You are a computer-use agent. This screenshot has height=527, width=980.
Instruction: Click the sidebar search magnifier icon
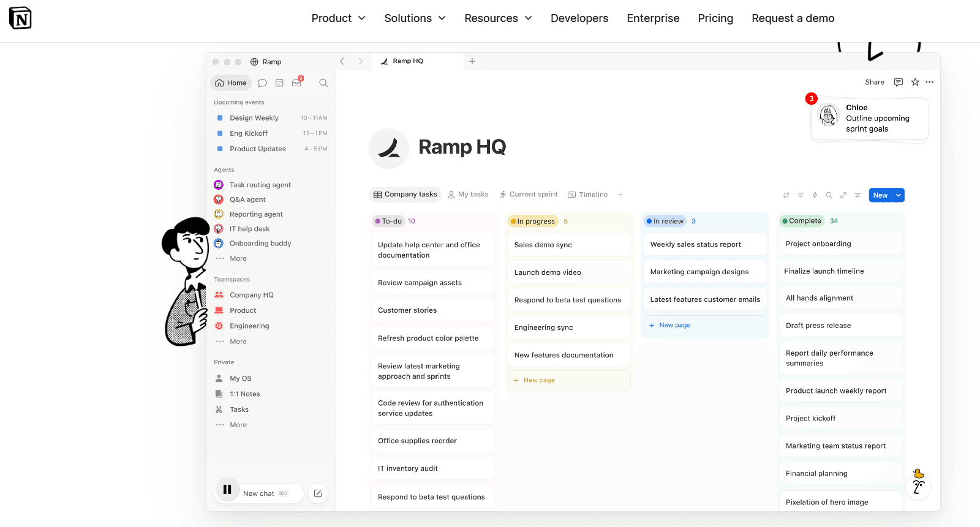tap(323, 83)
